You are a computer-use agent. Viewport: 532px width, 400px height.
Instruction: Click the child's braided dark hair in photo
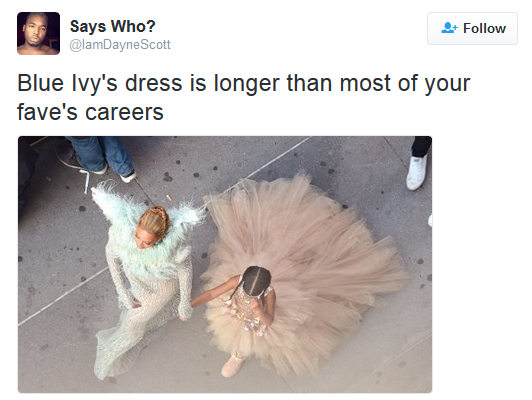[x=256, y=281]
